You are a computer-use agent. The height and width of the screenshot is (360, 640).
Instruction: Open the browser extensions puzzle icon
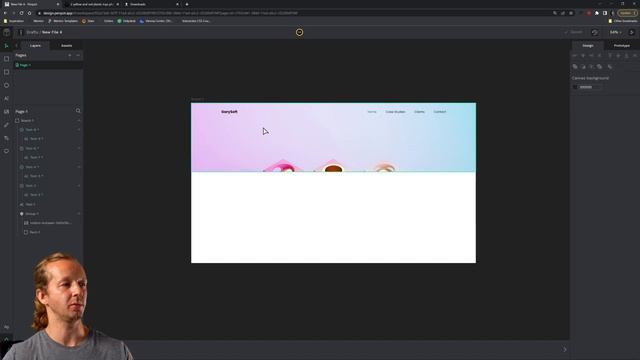[597, 13]
